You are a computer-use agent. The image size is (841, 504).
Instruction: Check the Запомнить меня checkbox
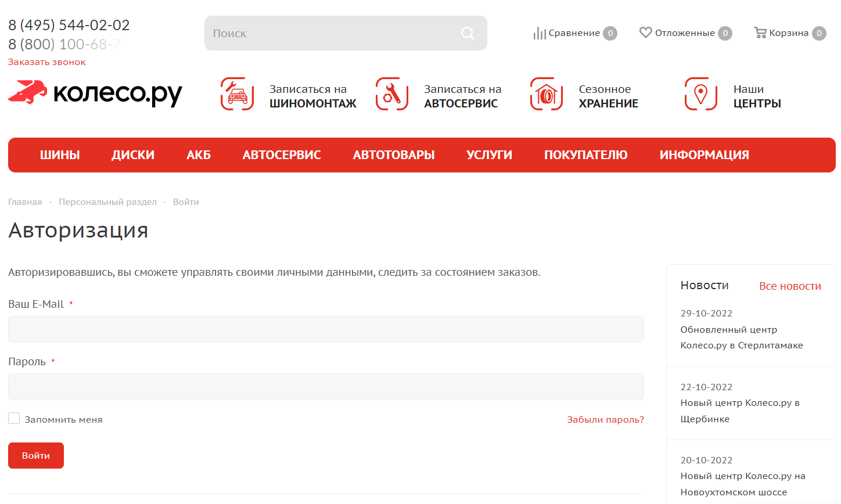coord(14,418)
